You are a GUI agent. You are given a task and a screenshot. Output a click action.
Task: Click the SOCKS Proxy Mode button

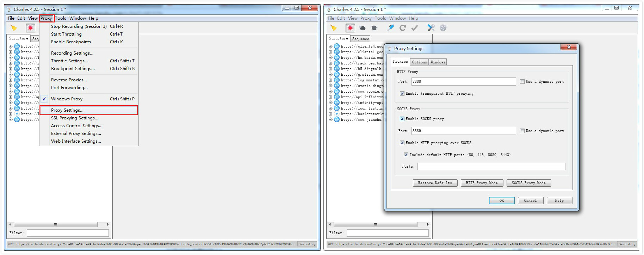pyautogui.click(x=528, y=183)
